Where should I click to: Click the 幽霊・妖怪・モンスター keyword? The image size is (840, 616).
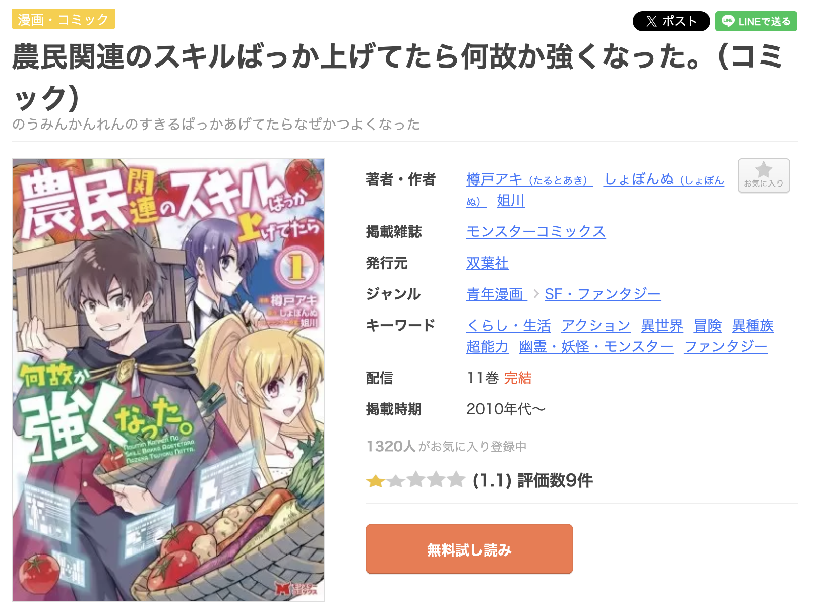(596, 347)
